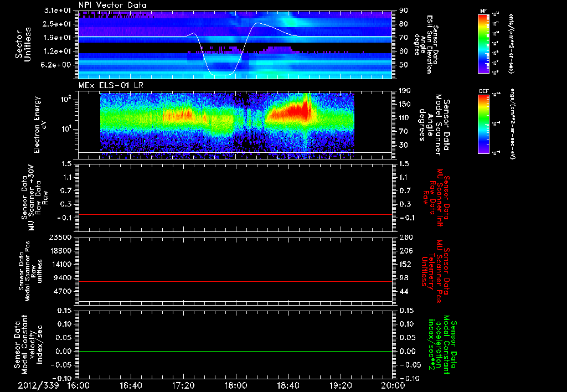The image size is (567, 392).
Task: Click the 18:00 time axis label
Action: (x=236, y=385)
